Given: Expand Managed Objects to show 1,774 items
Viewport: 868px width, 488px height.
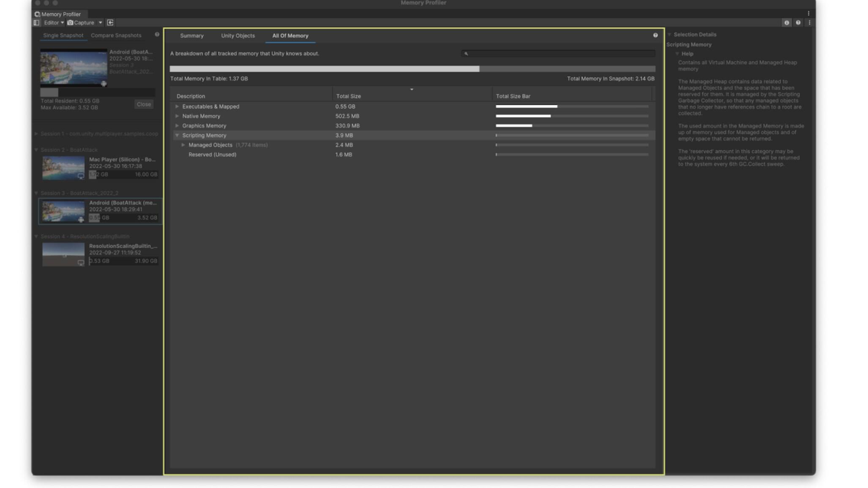Looking at the screenshot, I should coord(183,145).
